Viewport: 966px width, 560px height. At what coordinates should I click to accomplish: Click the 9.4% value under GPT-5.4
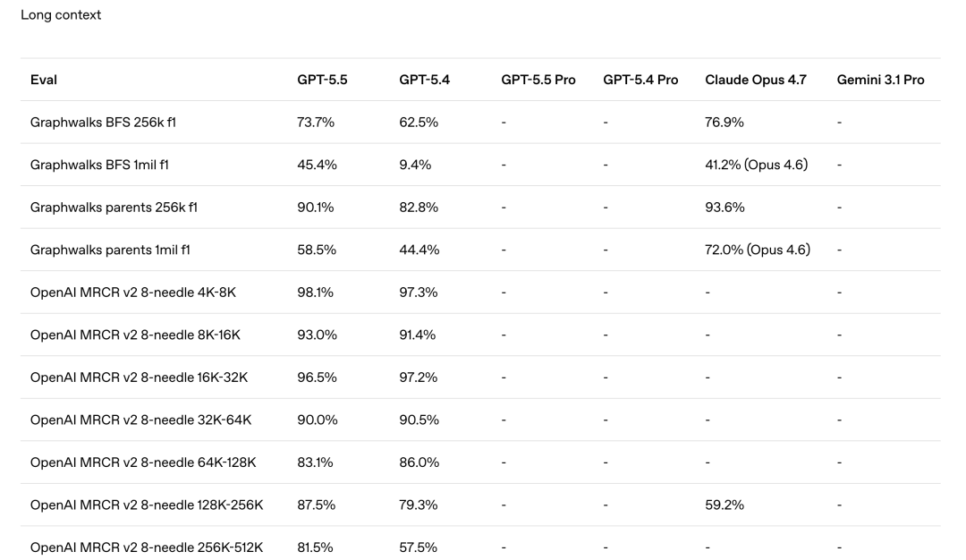[415, 165]
